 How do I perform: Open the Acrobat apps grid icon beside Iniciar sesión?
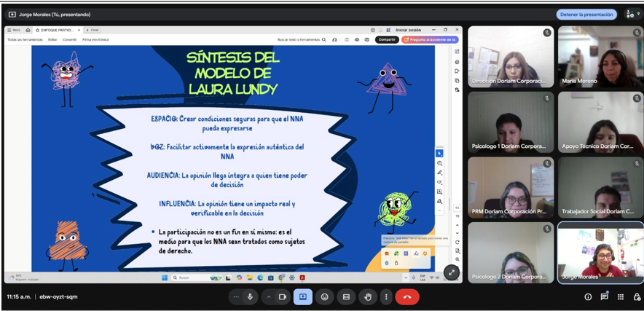click(388, 30)
